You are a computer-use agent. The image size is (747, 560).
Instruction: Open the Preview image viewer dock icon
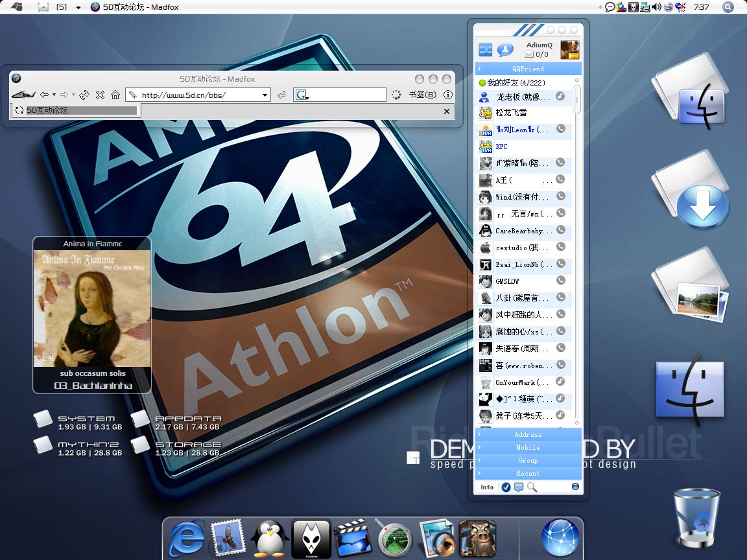[x=437, y=538]
